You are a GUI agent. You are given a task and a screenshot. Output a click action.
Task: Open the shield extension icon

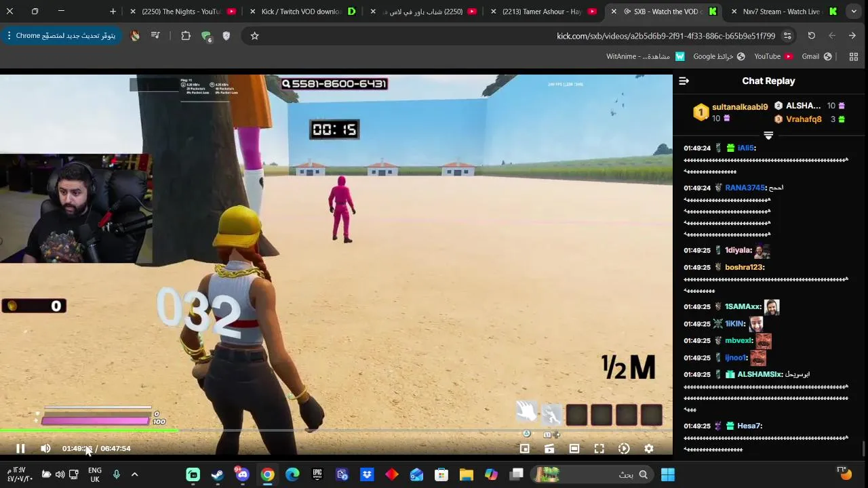226,36
